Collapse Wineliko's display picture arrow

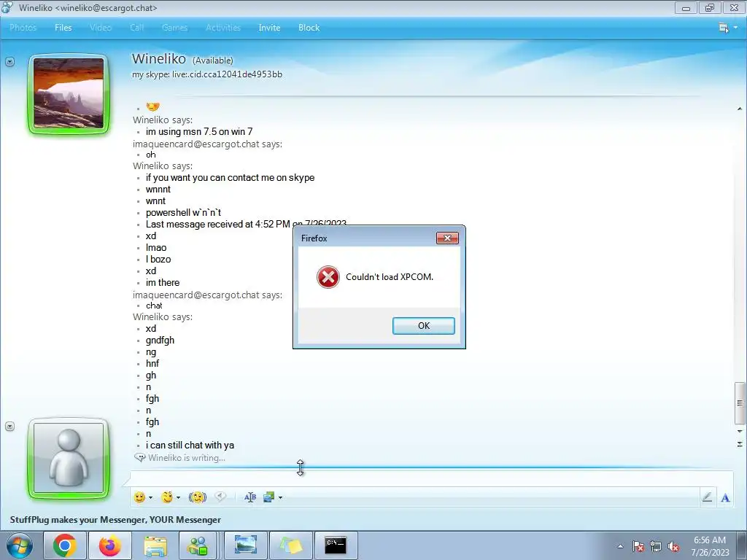coord(9,62)
